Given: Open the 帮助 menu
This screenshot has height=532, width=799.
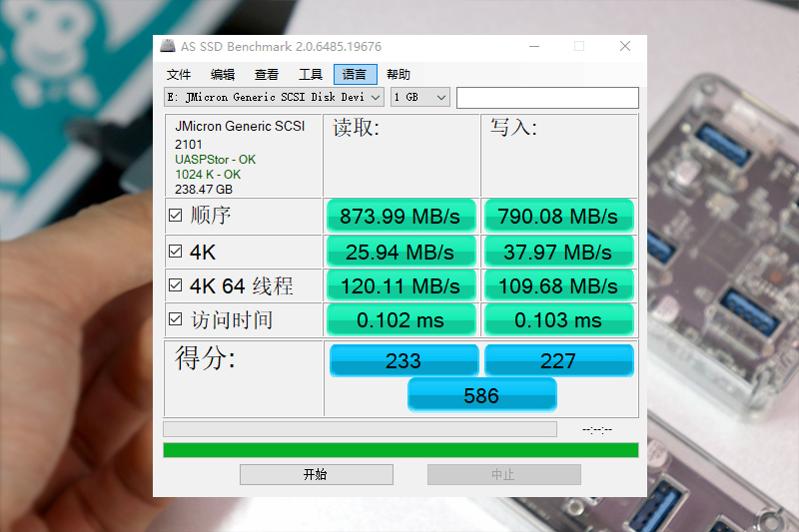Looking at the screenshot, I should [399, 75].
